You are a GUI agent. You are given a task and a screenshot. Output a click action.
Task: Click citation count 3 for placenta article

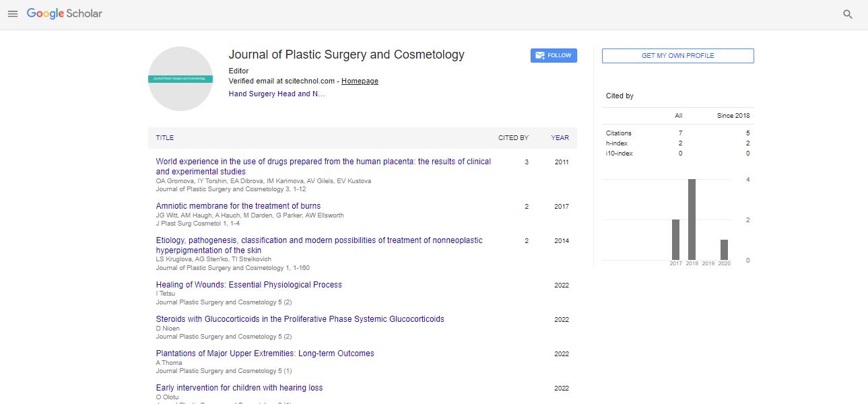(x=527, y=162)
